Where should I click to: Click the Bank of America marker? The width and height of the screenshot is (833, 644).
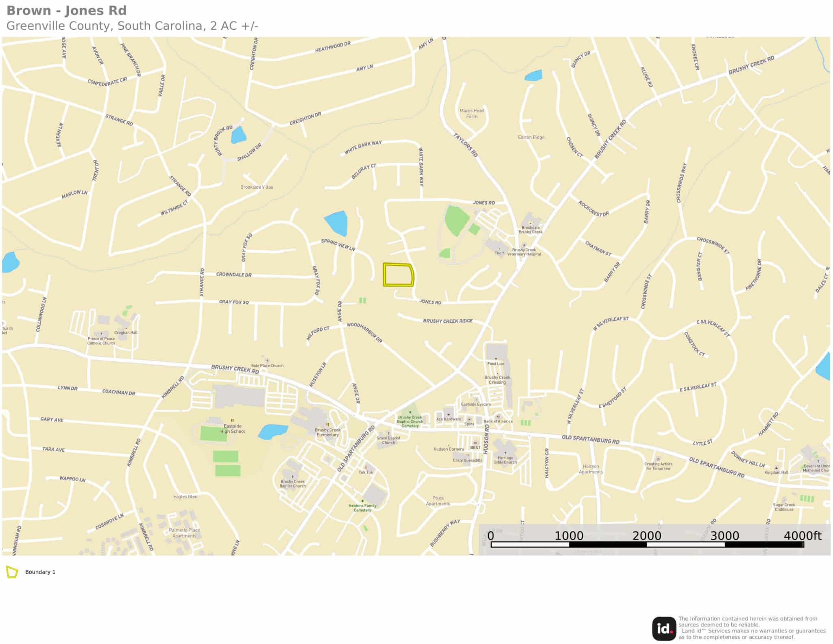coord(498,417)
